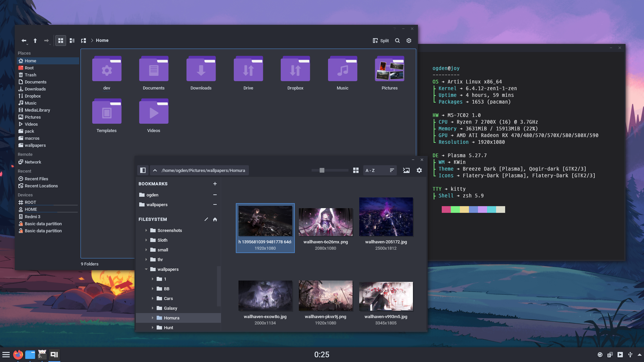Click the filesystem home icon
Screen dimensions: 644x362
215,219
